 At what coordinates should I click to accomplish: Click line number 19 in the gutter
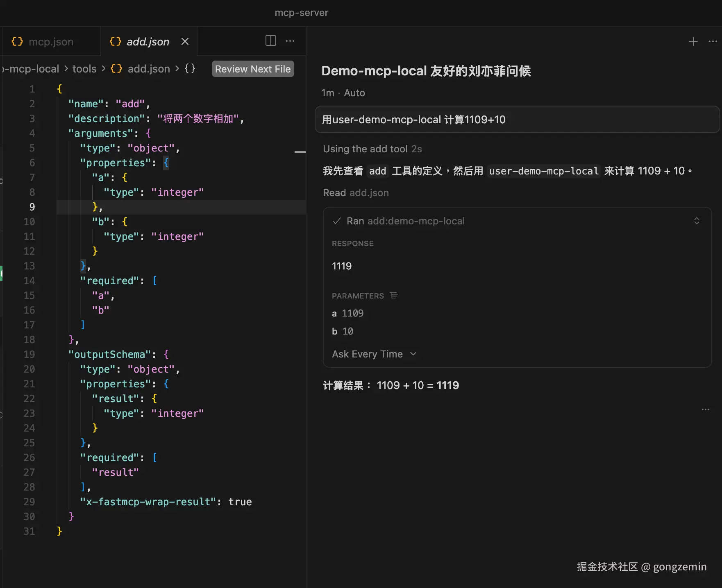pos(29,355)
